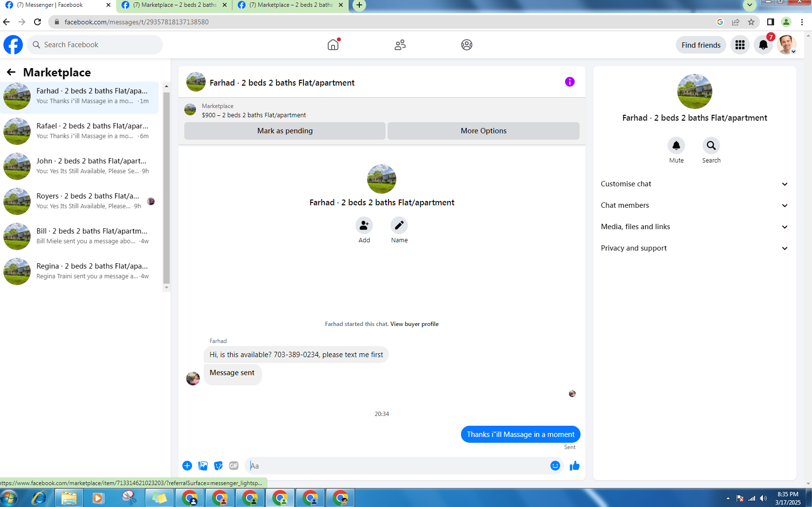Add people to the chat
The image size is (812, 507).
364,225
